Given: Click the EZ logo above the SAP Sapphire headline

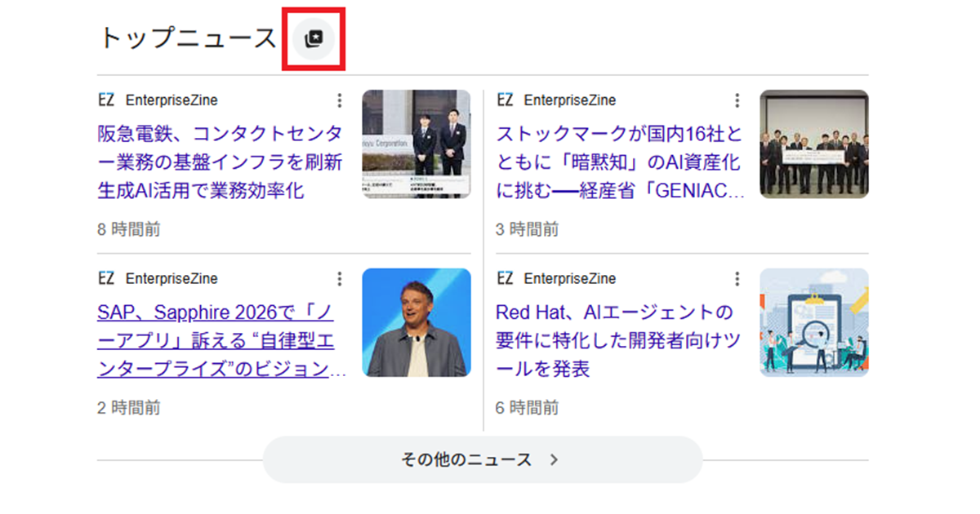Looking at the screenshot, I should point(106,279).
